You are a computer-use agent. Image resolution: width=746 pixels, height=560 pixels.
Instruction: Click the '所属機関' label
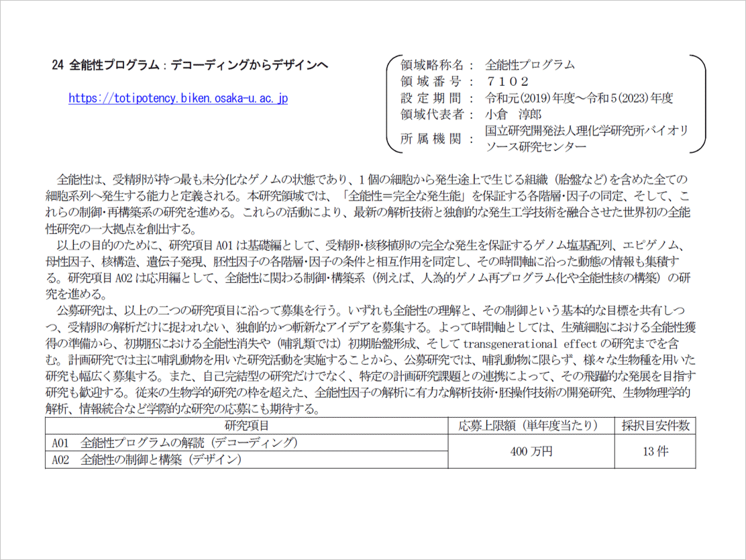[432, 138]
